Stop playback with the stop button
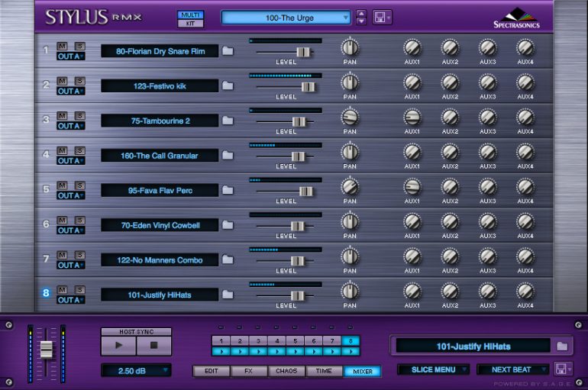 [x=153, y=346]
